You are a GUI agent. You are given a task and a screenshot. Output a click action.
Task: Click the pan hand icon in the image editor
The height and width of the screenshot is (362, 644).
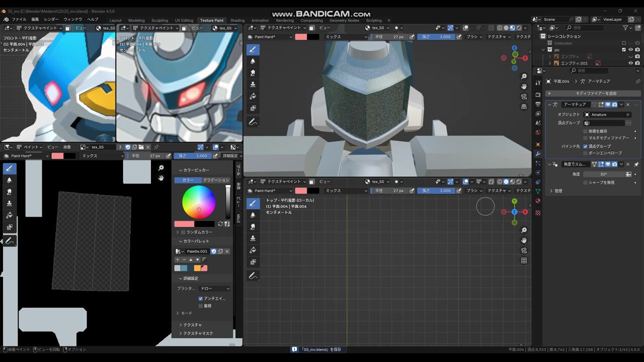pos(161,178)
